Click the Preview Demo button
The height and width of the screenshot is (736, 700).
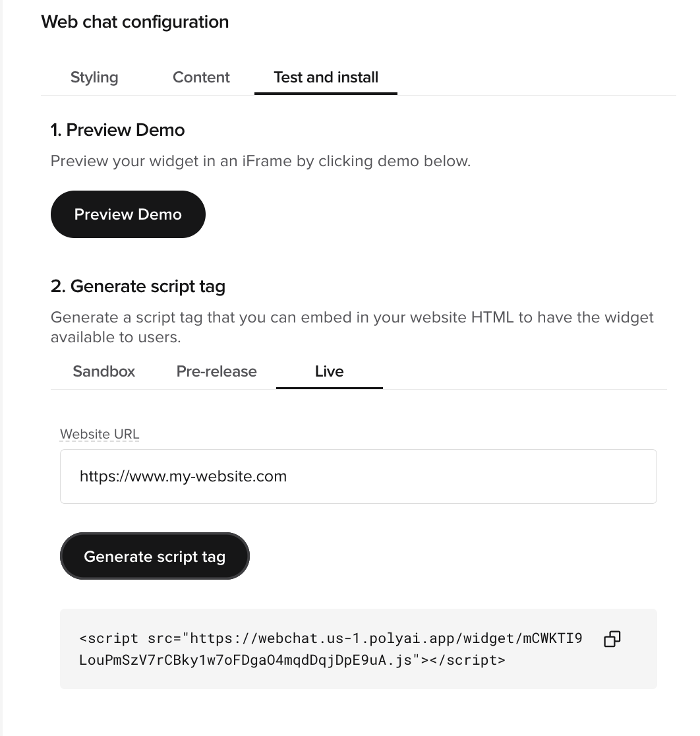tap(128, 214)
